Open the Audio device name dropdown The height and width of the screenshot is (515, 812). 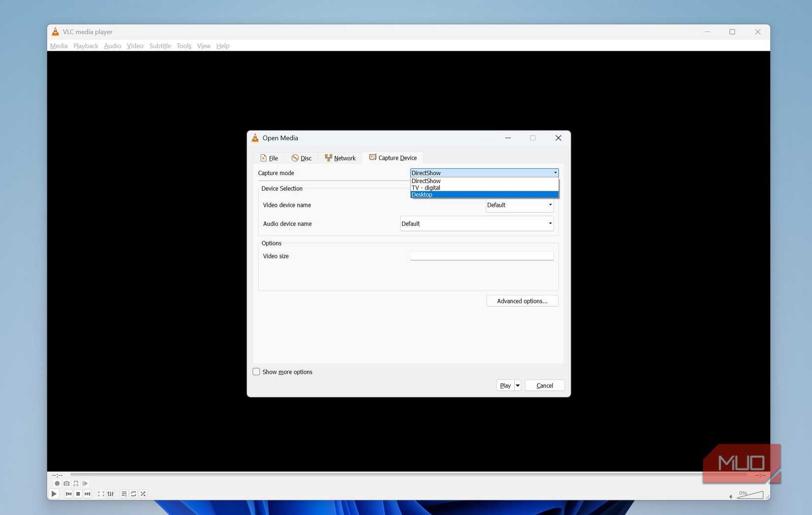[477, 224]
